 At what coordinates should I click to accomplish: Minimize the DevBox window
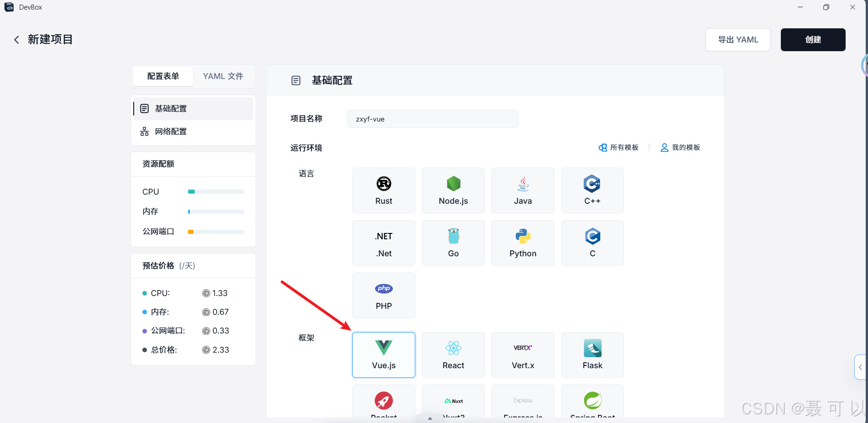pyautogui.click(x=800, y=7)
